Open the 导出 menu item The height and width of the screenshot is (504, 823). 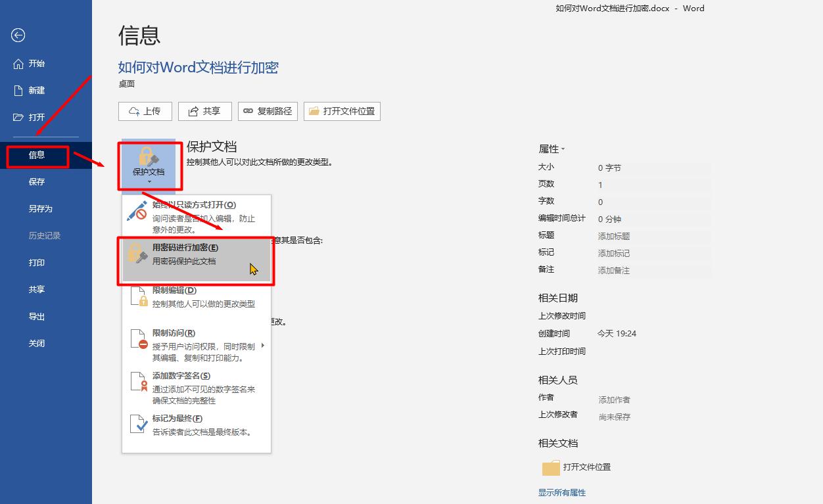tap(36, 316)
